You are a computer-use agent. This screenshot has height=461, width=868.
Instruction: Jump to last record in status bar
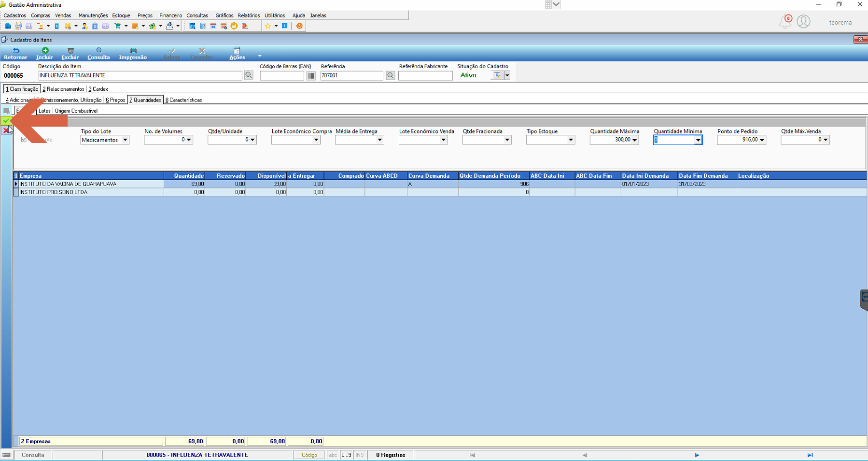[x=810, y=455]
